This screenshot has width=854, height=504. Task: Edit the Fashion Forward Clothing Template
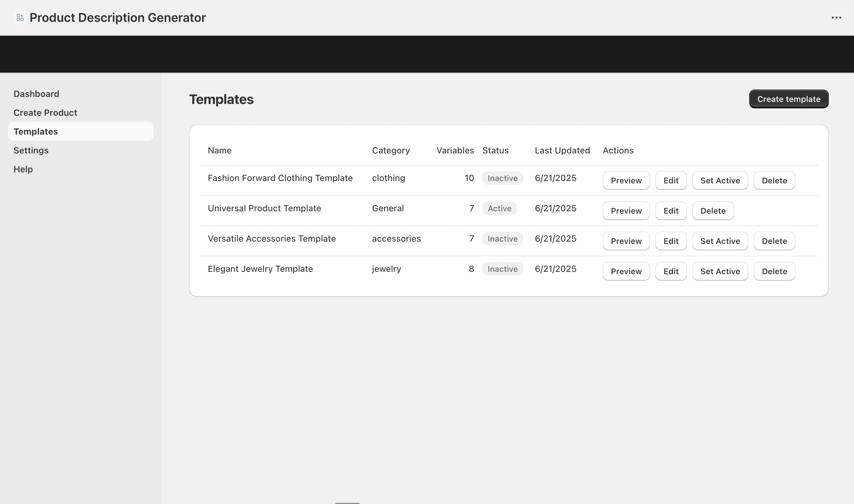tap(670, 180)
